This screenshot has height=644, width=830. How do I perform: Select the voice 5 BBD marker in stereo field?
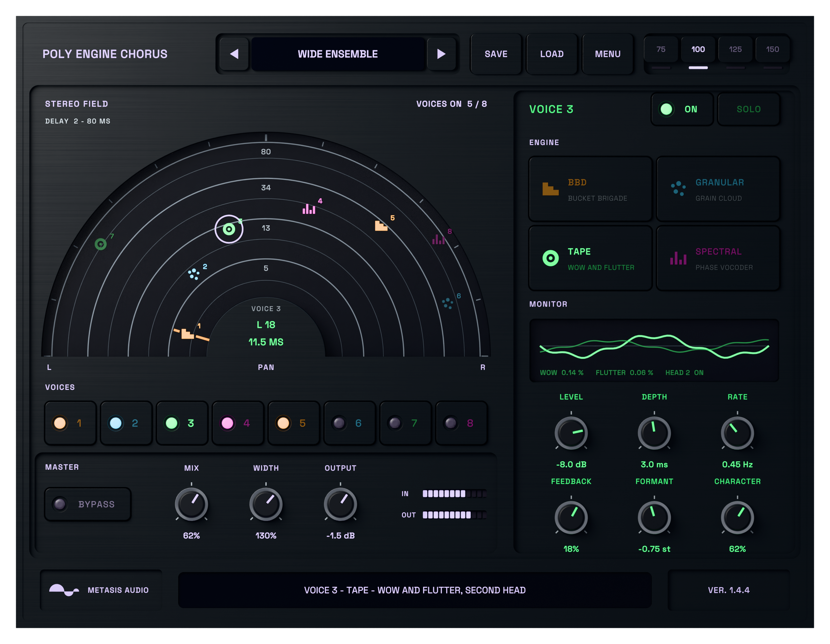coord(381,226)
